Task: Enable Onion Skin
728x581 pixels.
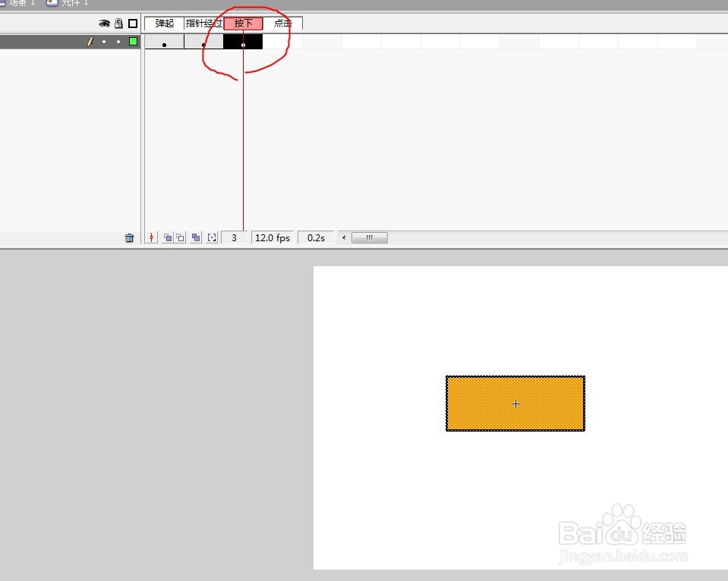Action: (x=168, y=237)
